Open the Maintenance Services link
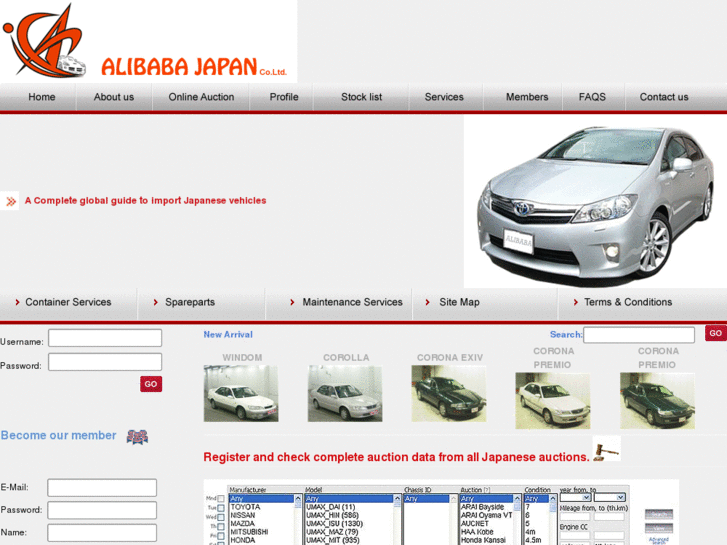 click(352, 302)
